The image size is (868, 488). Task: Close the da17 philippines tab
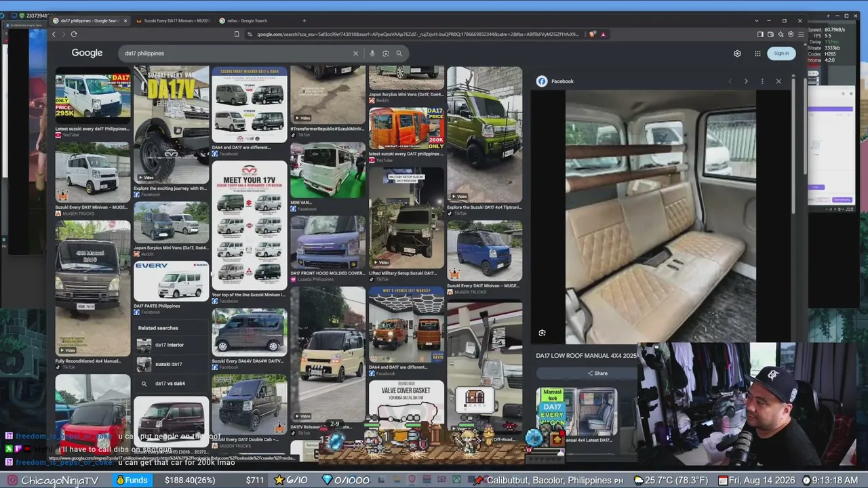point(125,20)
